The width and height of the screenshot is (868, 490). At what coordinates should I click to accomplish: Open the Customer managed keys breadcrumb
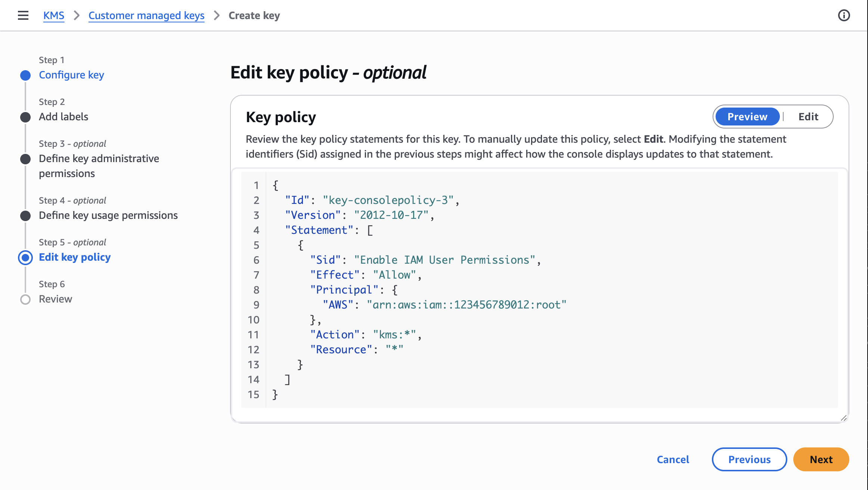tap(146, 15)
